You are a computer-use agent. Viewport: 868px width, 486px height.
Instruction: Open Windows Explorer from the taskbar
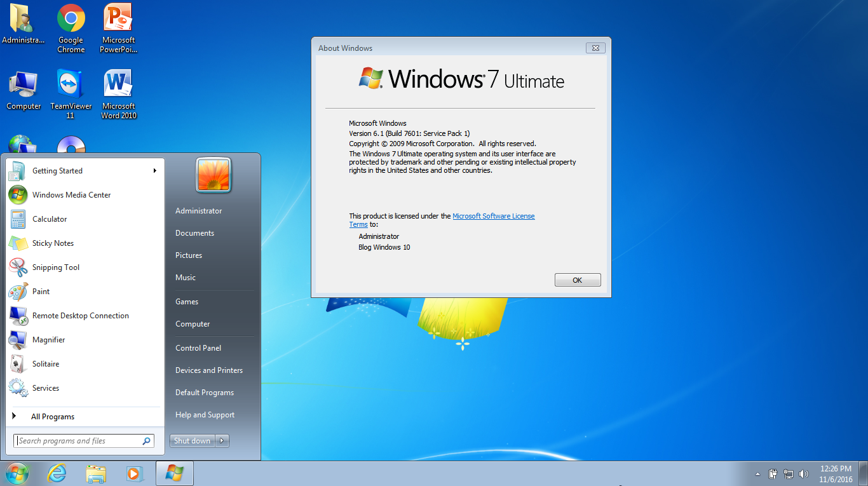96,473
